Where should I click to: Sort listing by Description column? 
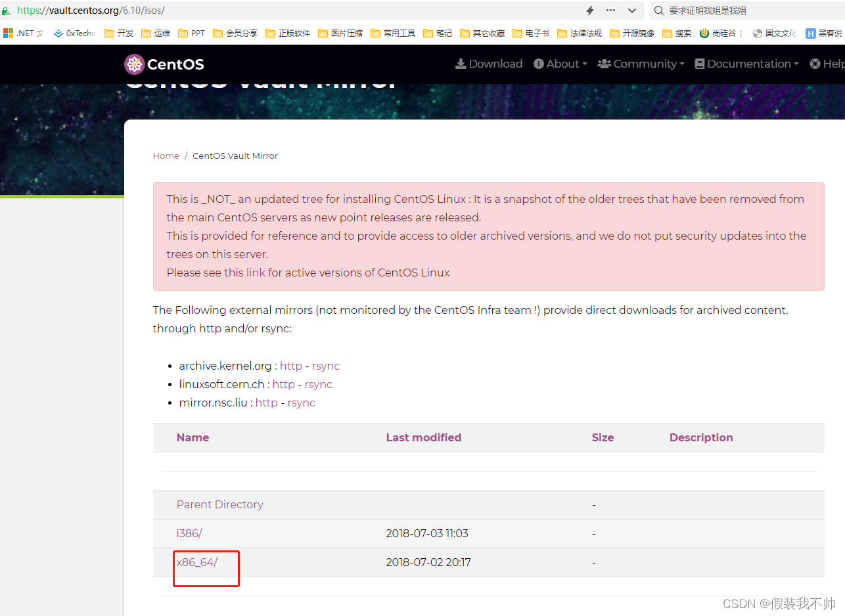tap(701, 437)
